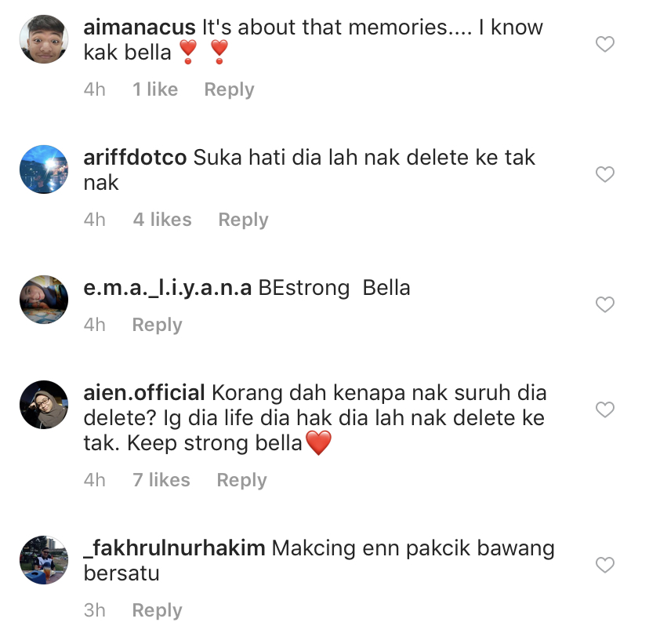Open the aien.official username link
This screenshot has height=644, width=649.
coord(144,393)
